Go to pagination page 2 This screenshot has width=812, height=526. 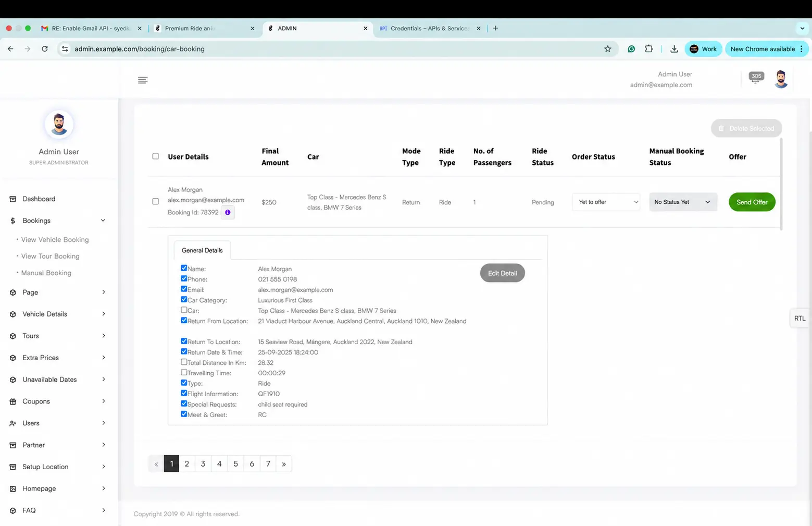[187, 464]
